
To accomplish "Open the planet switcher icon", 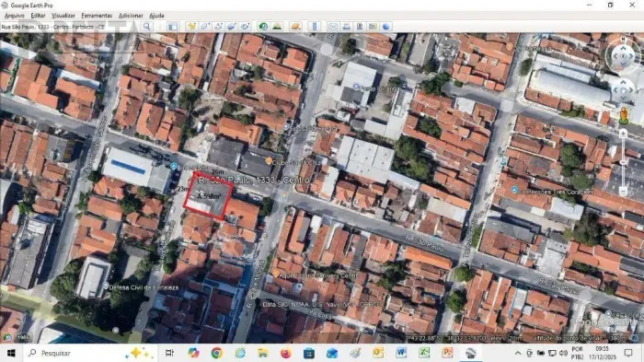I will [295, 27].
